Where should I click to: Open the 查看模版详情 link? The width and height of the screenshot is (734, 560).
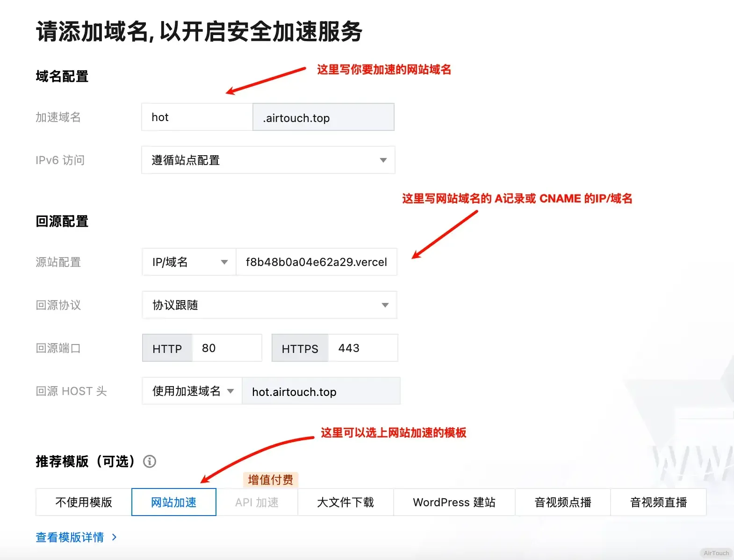(70, 538)
